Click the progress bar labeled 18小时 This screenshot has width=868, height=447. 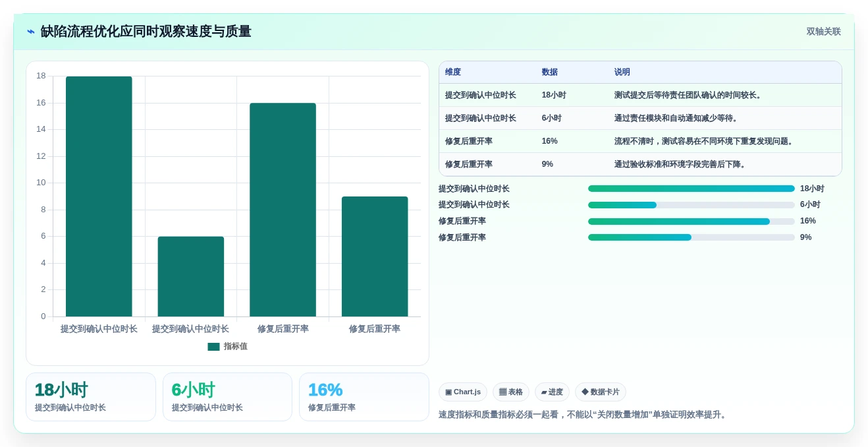692,189
